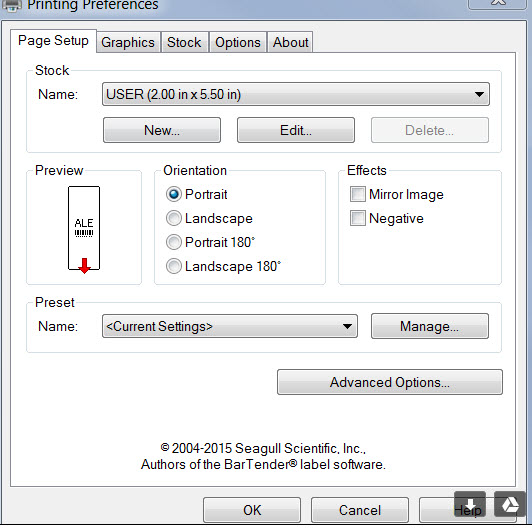Open the Stock Name dropdown
The image size is (532, 528).
coord(296,94)
